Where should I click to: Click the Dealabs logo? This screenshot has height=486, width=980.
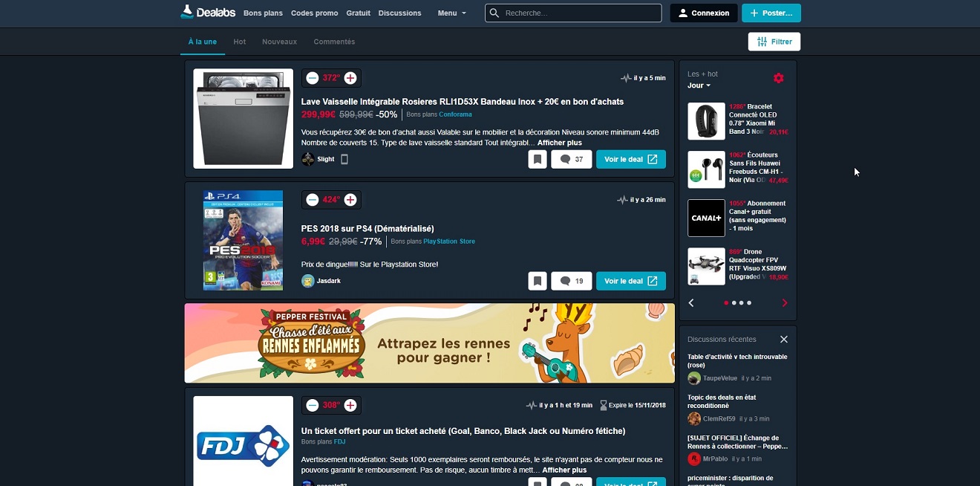(209, 13)
